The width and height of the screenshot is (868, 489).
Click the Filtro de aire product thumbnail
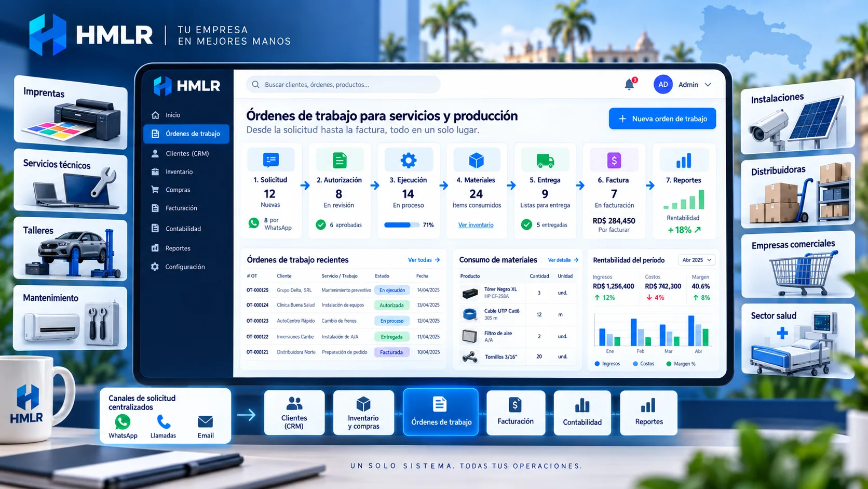click(x=470, y=336)
